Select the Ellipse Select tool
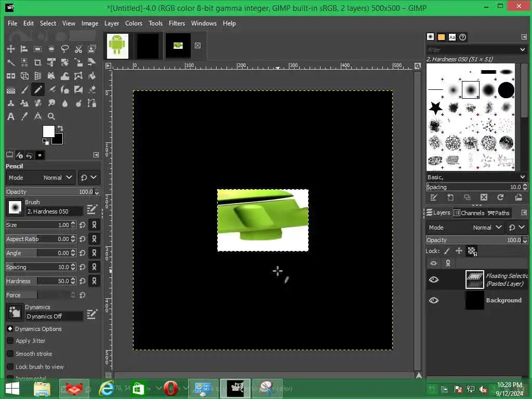 (x=51, y=49)
